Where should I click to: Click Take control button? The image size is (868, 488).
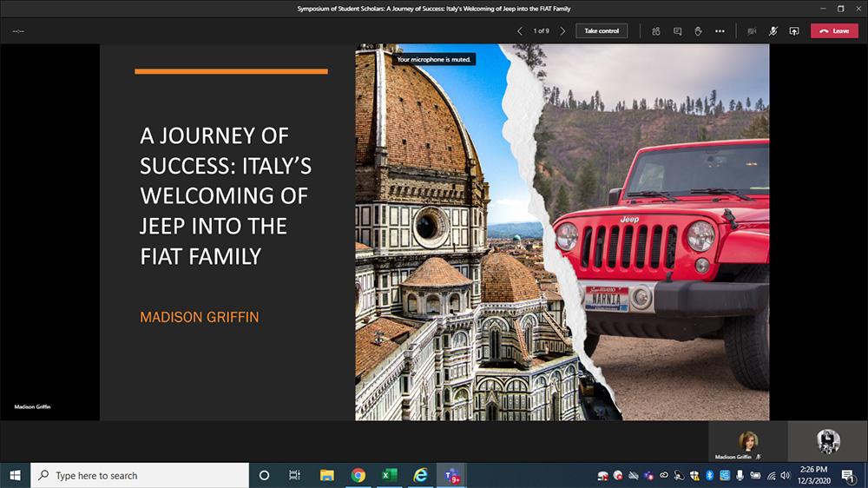pos(602,30)
